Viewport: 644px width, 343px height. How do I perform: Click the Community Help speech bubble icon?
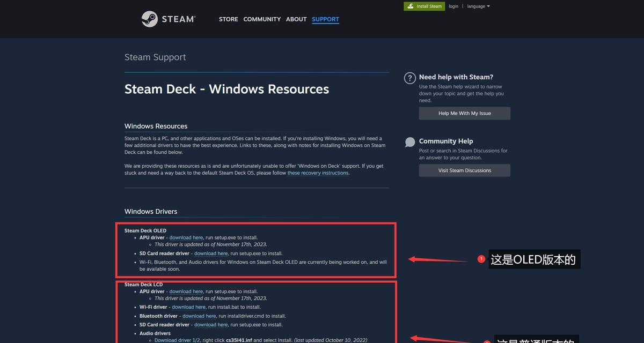[410, 142]
